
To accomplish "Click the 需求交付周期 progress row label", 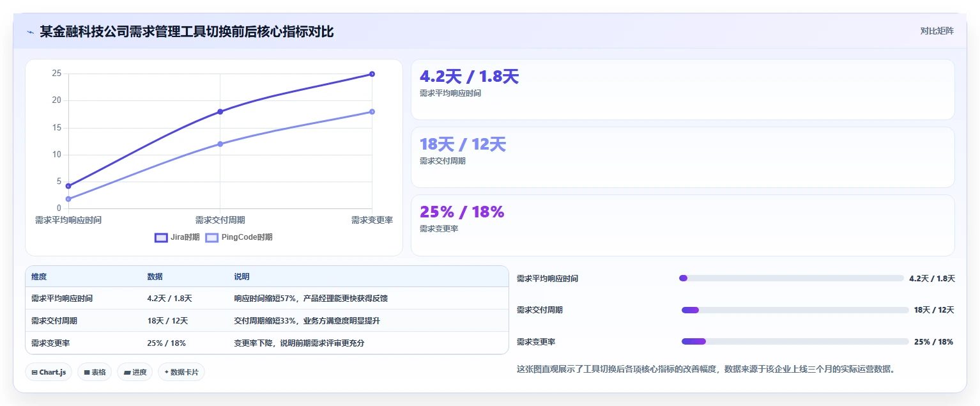I will [540, 310].
